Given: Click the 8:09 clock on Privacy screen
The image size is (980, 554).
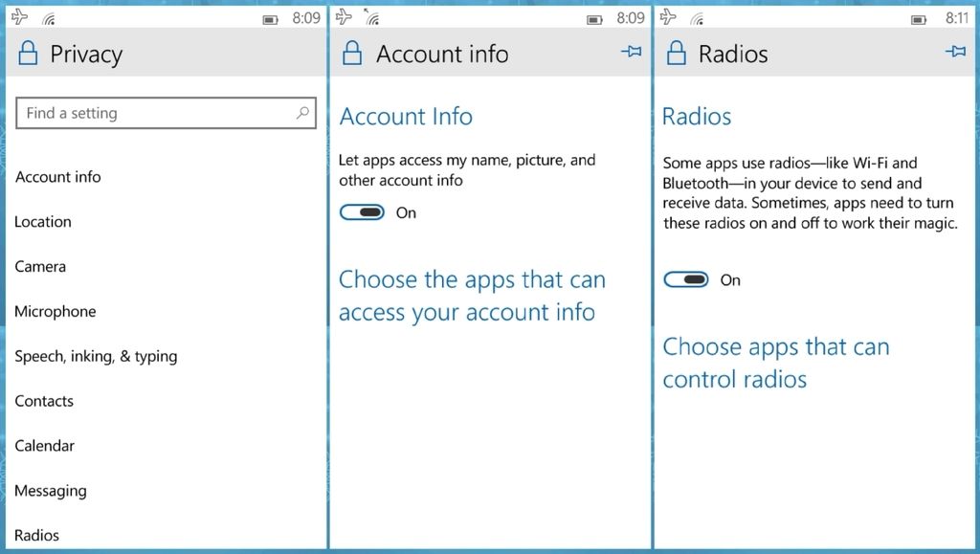Looking at the screenshot, I should (306, 18).
